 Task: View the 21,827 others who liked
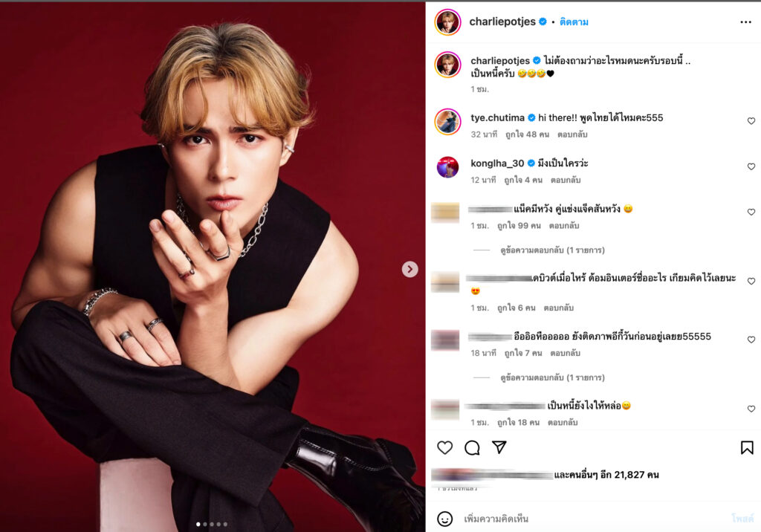[606, 475]
